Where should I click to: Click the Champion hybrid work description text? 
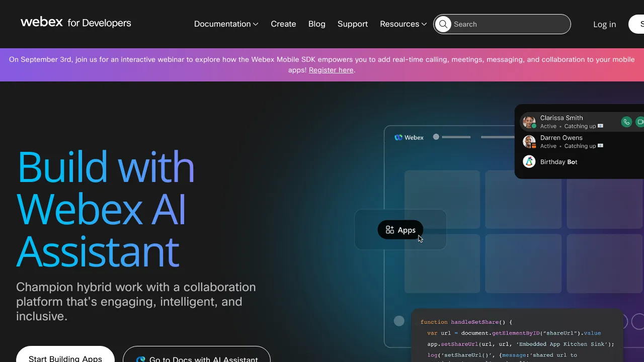pos(136,302)
